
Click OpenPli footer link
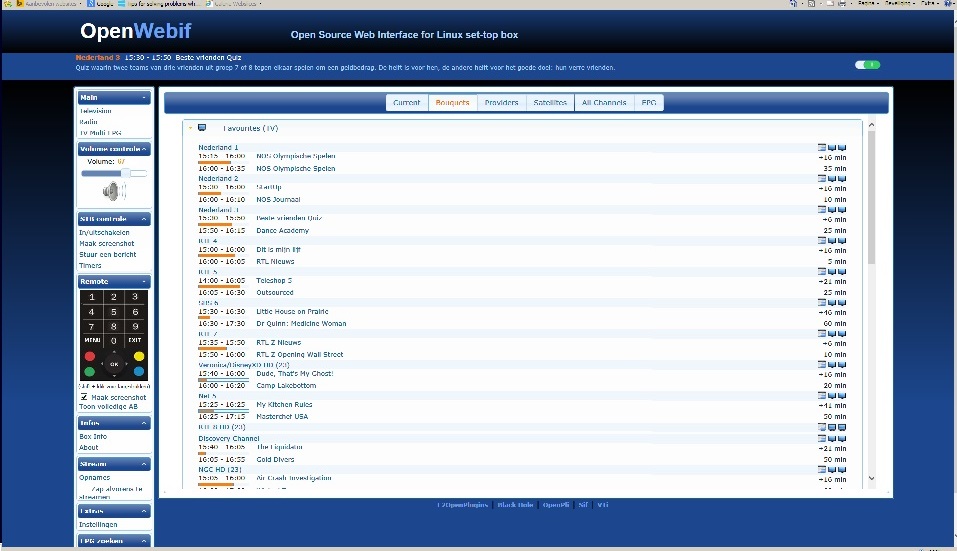click(556, 505)
